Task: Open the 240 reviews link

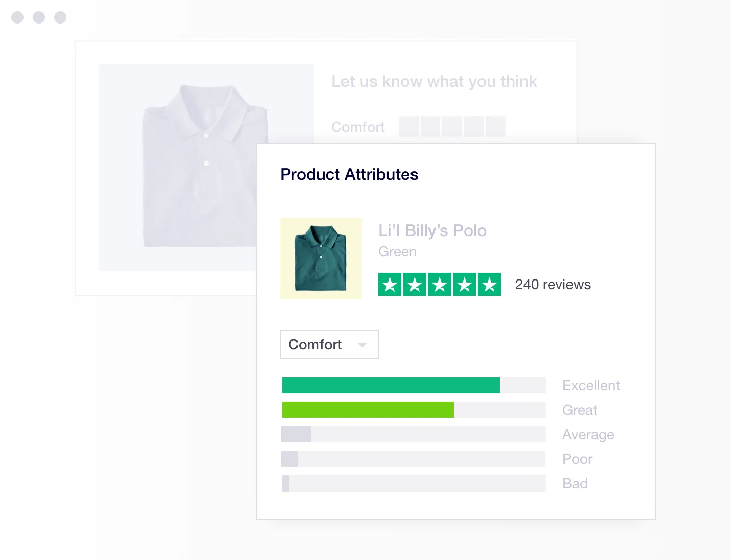Action: [x=553, y=284]
